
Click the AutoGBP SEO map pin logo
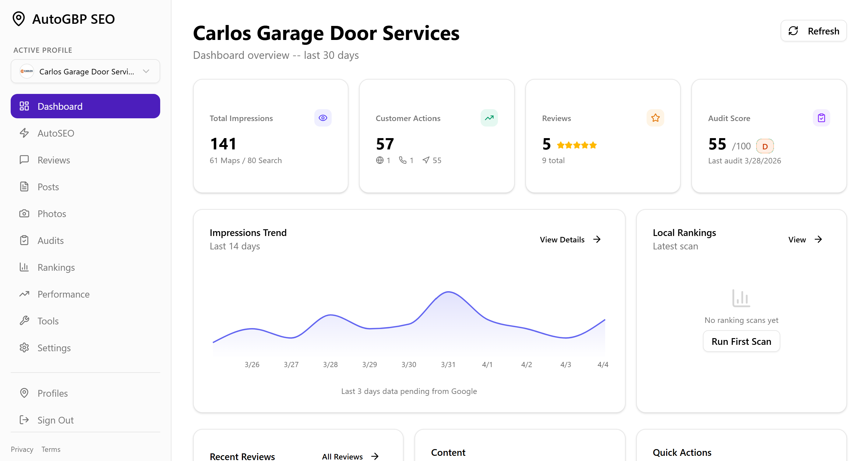click(19, 19)
